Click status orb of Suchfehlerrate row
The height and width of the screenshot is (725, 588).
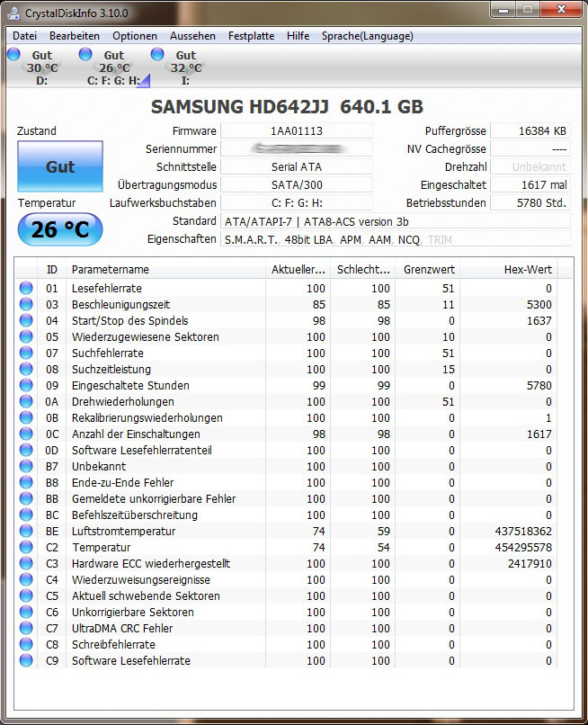pos(26,353)
